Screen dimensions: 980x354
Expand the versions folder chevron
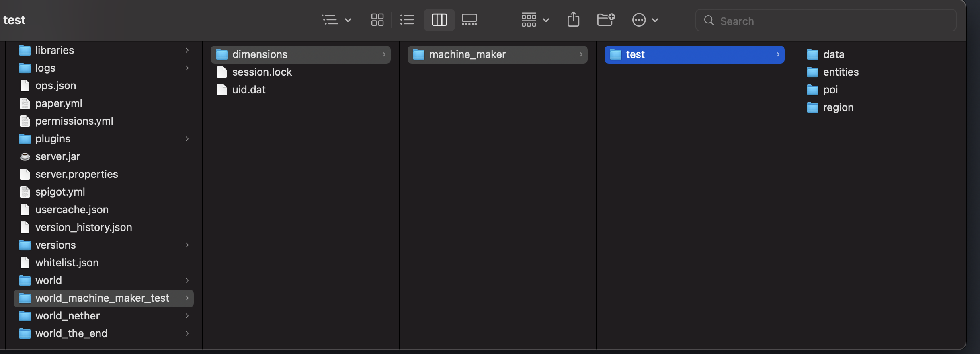[x=187, y=245]
